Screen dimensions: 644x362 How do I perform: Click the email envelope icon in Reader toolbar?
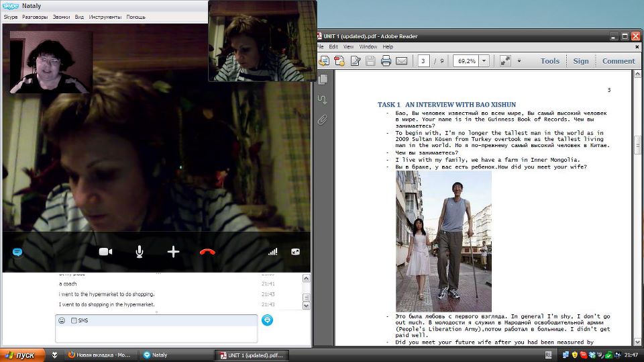[401, 61]
